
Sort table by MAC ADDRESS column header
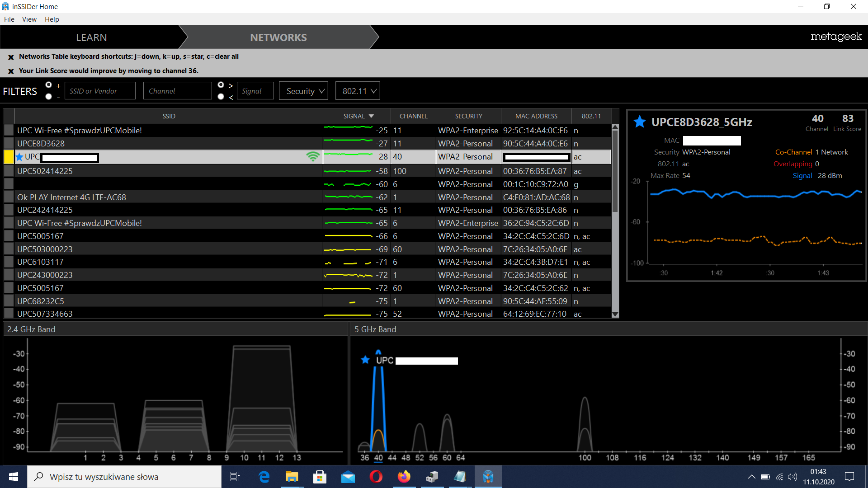click(x=536, y=116)
